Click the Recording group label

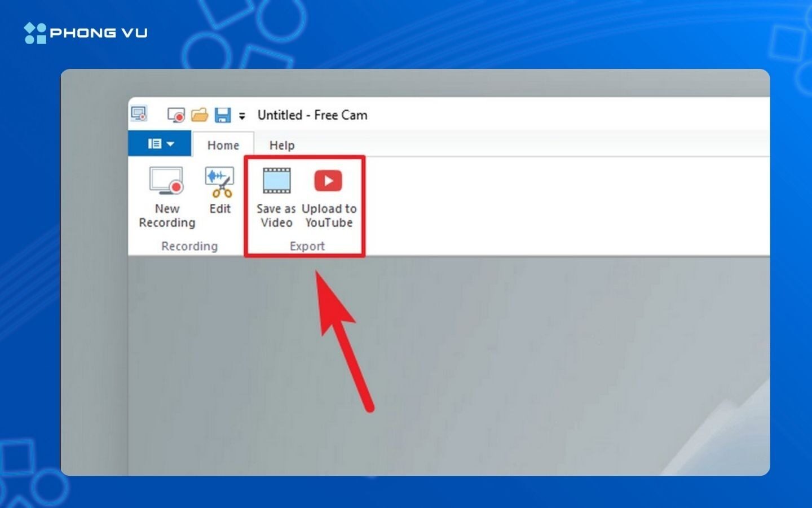click(x=189, y=246)
